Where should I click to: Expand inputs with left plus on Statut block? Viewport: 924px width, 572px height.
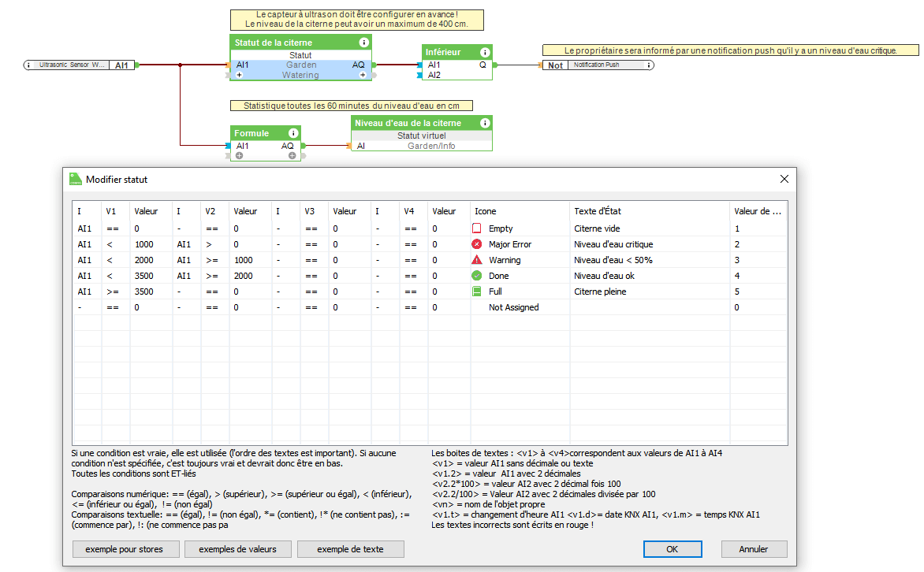239,76
